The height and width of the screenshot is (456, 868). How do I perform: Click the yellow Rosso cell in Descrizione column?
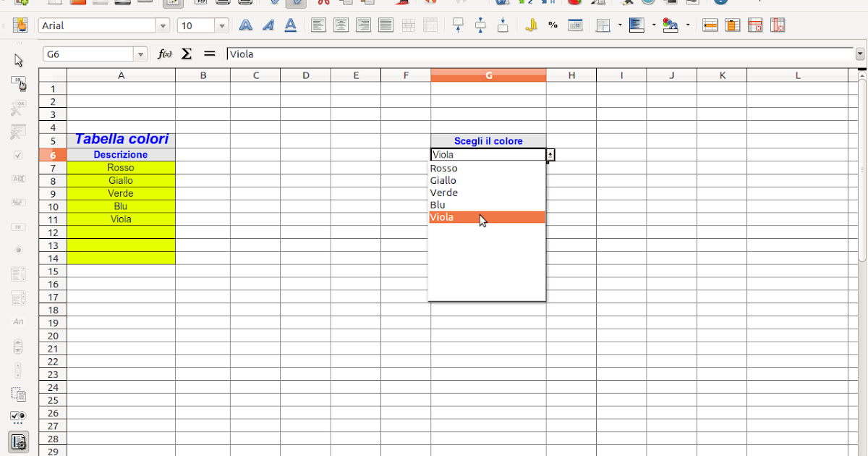[x=121, y=167]
